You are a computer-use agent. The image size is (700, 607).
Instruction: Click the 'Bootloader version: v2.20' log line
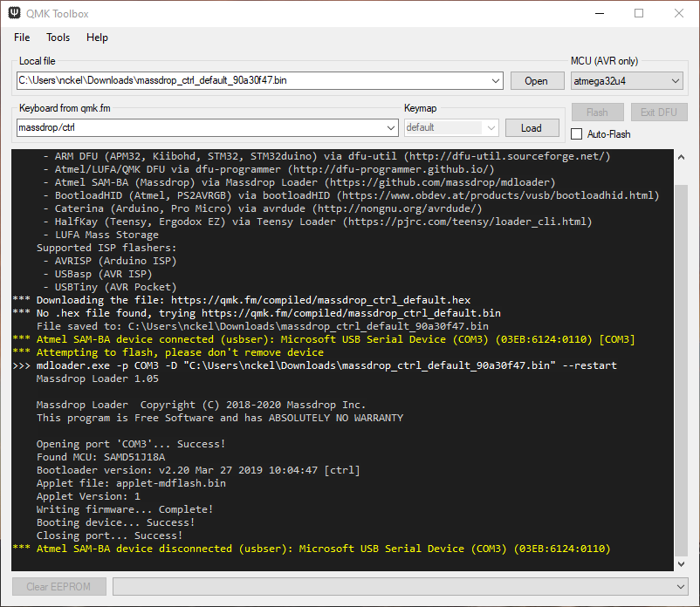[198, 470]
